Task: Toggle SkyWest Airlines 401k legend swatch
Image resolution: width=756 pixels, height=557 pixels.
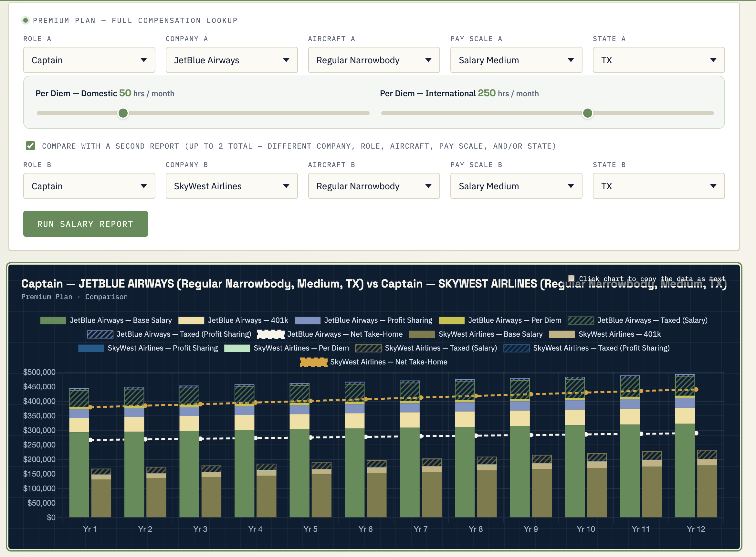Action: 562,334
